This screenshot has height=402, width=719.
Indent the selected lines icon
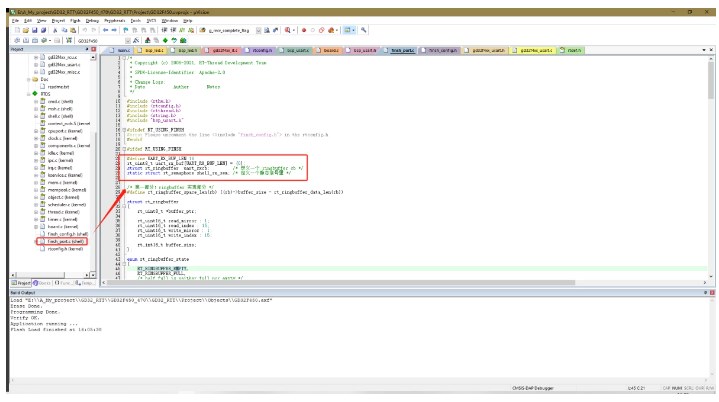point(165,30)
